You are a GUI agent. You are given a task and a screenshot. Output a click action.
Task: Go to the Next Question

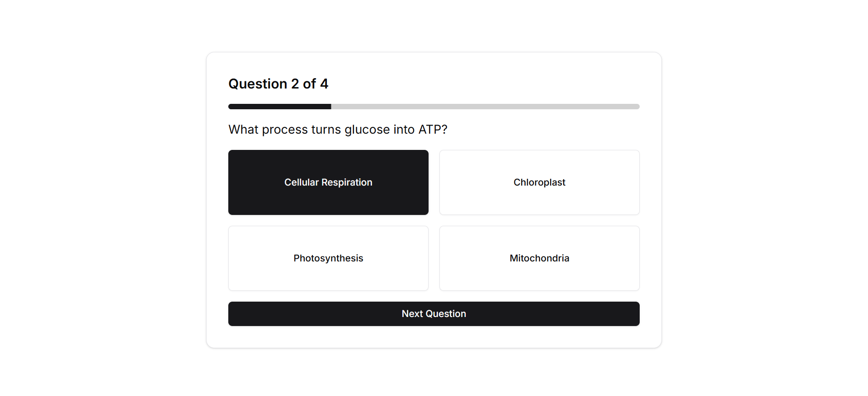[x=434, y=314]
